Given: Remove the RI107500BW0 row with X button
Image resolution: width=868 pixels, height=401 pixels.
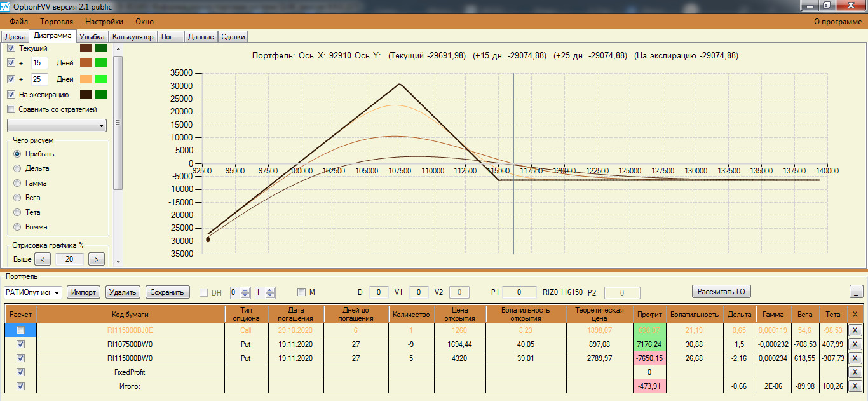Looking at the screenshot, I should click(855, 344).
